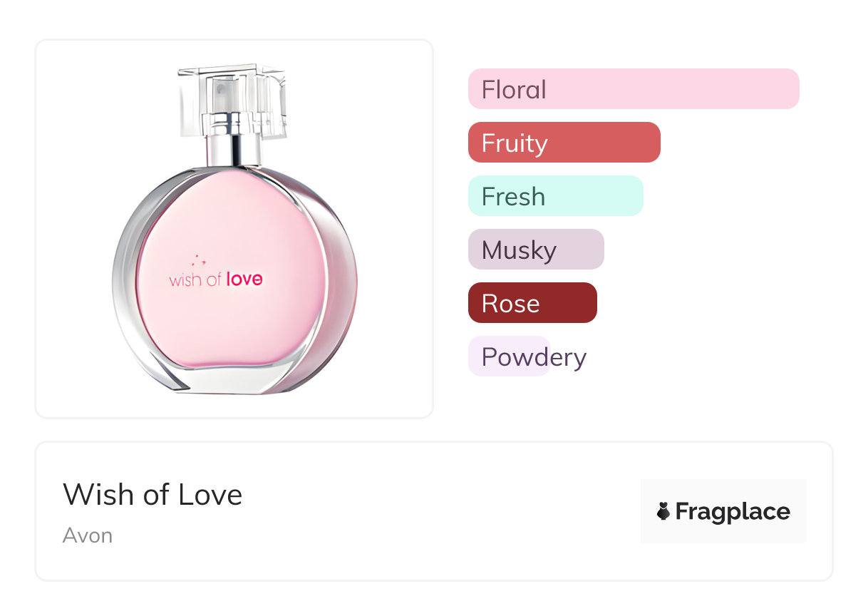The width and height of the screenshot is (868, 616).
Task: Click the dark red Rose accord
Action: point(532,303)
